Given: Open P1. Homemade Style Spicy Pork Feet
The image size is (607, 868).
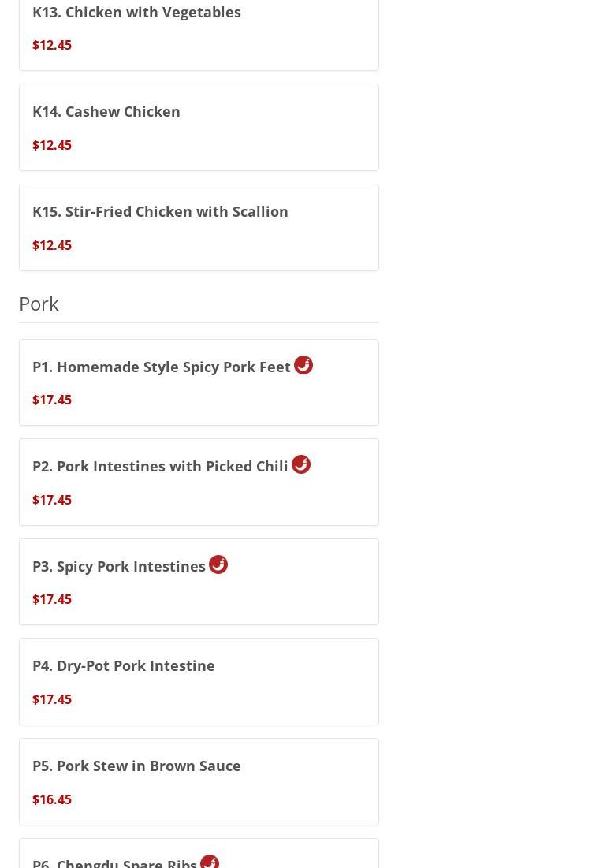Looking at the screenshot, I should coord(162,367).
